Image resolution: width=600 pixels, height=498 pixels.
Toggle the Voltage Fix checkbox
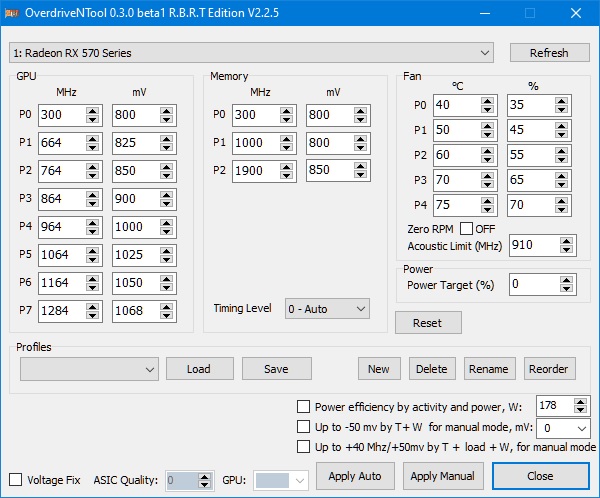[x=15, y=480]
